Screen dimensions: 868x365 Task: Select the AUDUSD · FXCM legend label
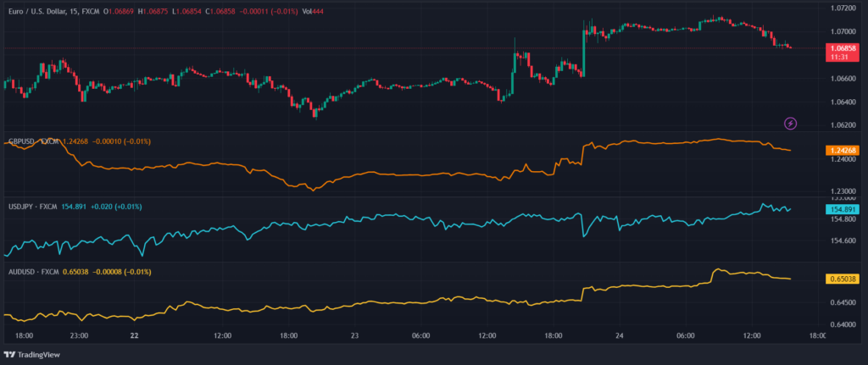(x=32, y=272)
